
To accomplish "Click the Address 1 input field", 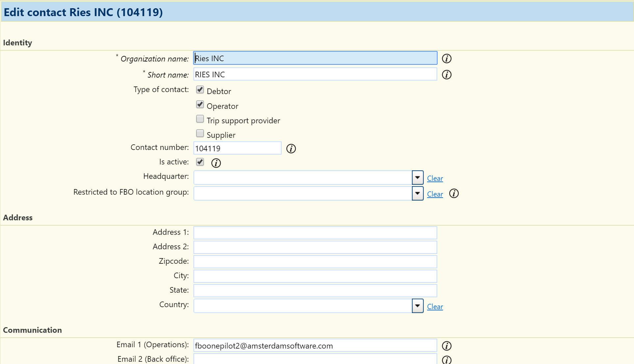I will (x=315, y=232).
